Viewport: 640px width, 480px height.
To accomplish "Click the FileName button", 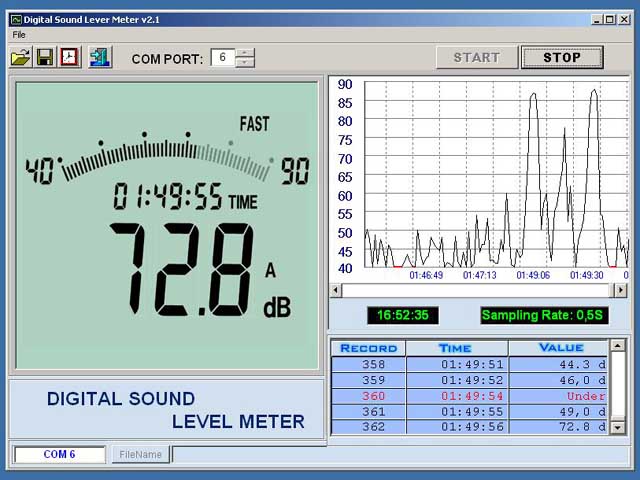I will tap(140, 454).
